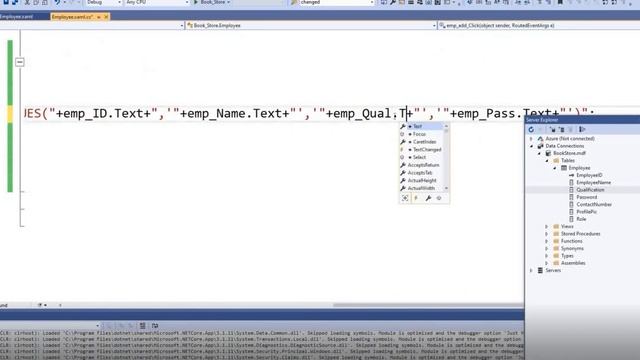Switch to Employee.xaml tab
The image size is (640, 360).
(x=17, y=17)
